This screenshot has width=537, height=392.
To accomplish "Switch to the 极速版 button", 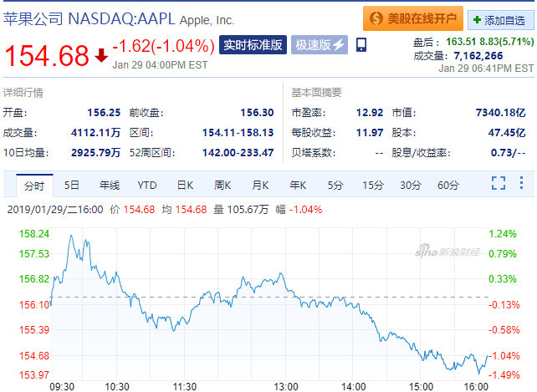I will (x=320, y=45).
